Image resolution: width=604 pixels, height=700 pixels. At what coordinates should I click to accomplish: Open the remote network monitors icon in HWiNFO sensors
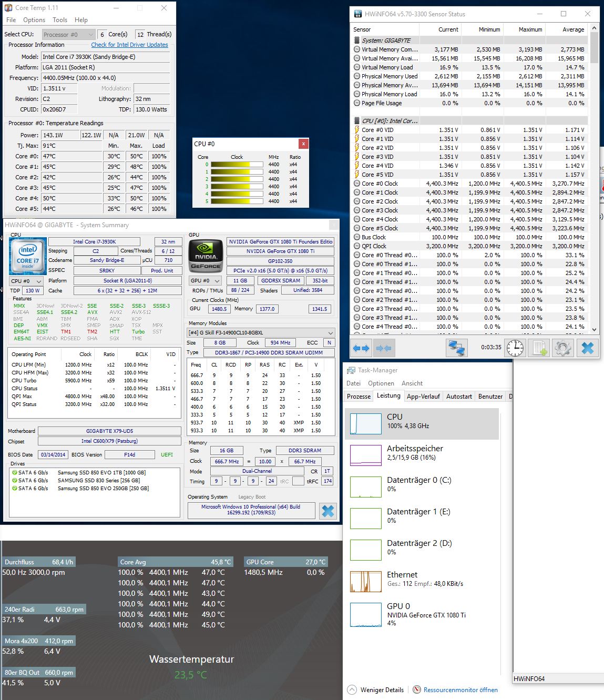pos(456,348)
